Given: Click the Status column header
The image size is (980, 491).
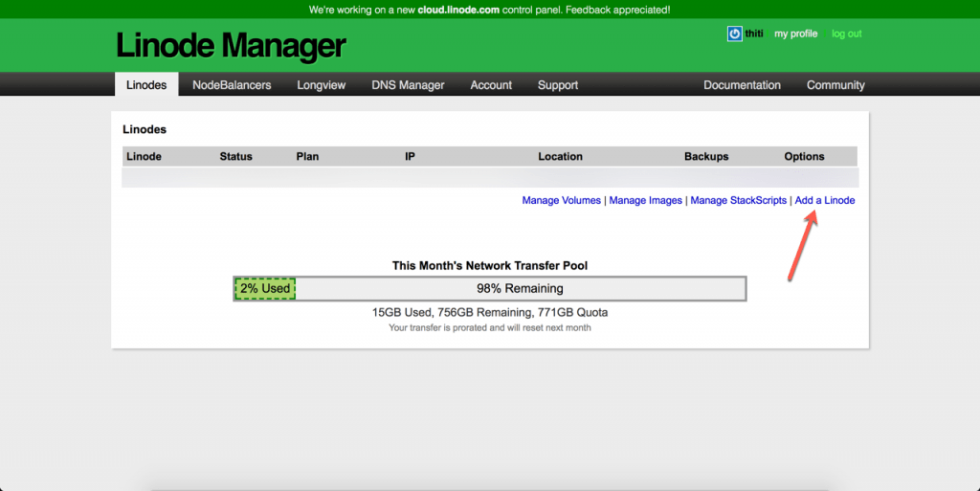Looking at the screenshot, I should coord(235,156).
